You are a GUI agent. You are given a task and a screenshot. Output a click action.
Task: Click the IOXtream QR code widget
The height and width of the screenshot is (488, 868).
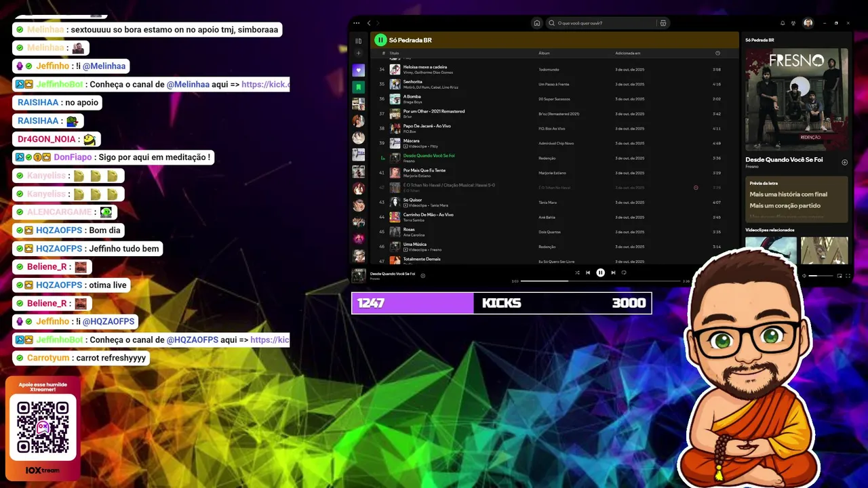(43, 428)
